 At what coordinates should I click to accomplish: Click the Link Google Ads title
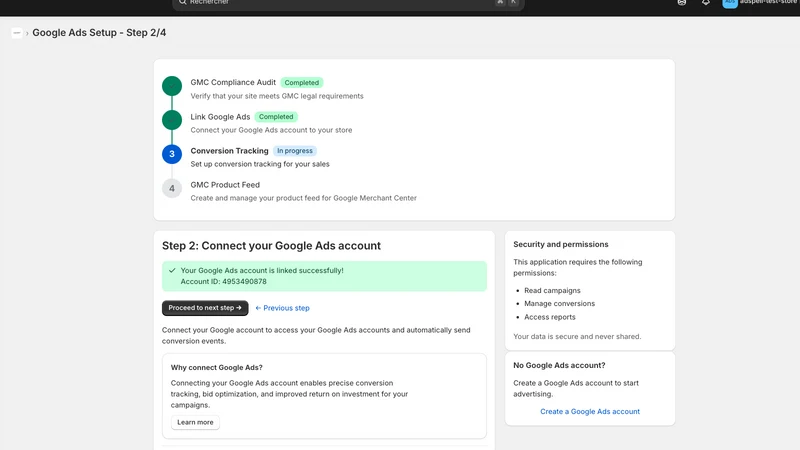point(220,116)
